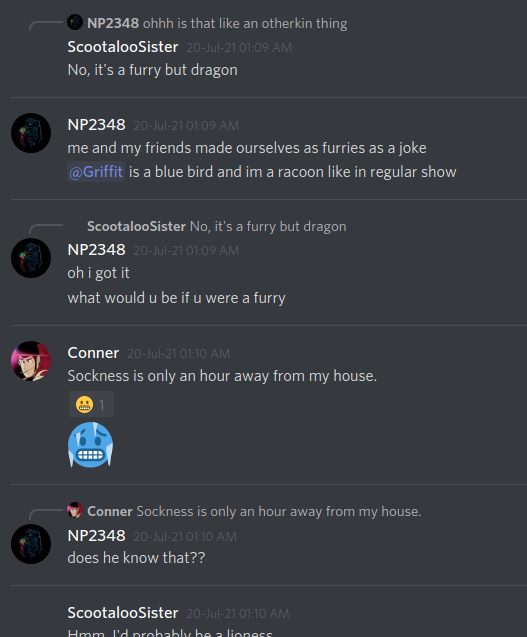Click NP2348's avatar beside 'does he know that??'
Image resolution: width=527 pixels, height=637 pixels.
coord(31,544)
